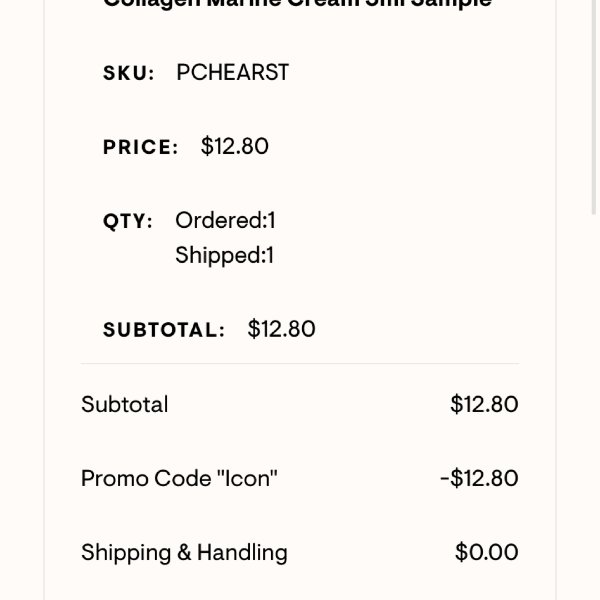600x600 pixels.
Task: Click the divider line above order summary
Action: pyautogui.click(x=300, y=364)
